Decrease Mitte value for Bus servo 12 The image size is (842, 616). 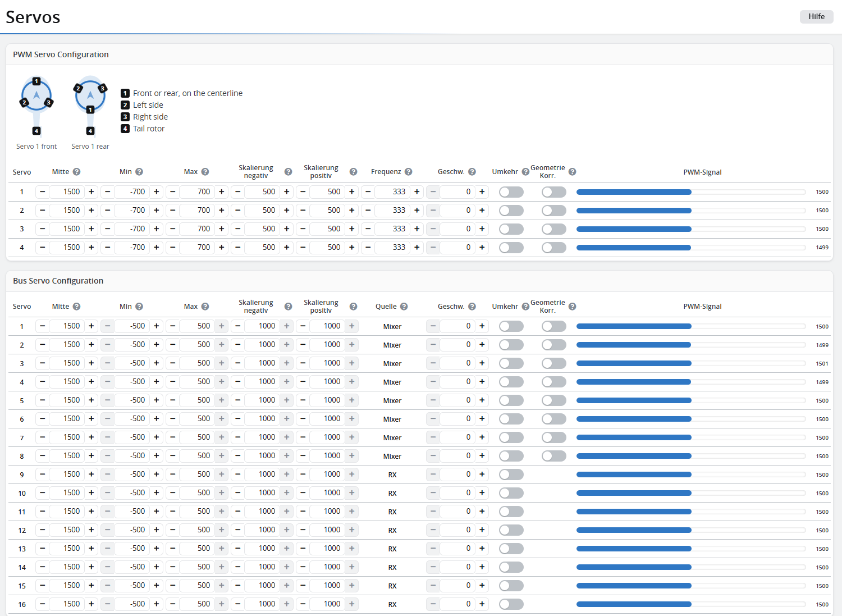click(42, 530)
